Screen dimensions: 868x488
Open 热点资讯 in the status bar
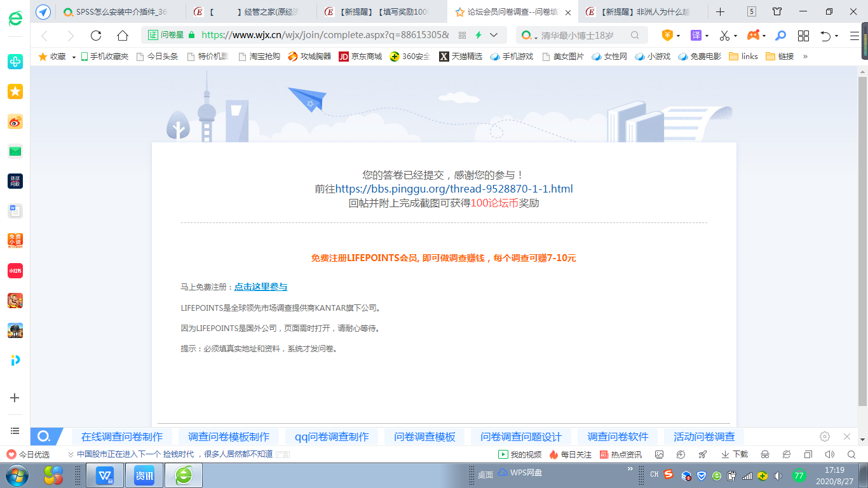(621, 454)
